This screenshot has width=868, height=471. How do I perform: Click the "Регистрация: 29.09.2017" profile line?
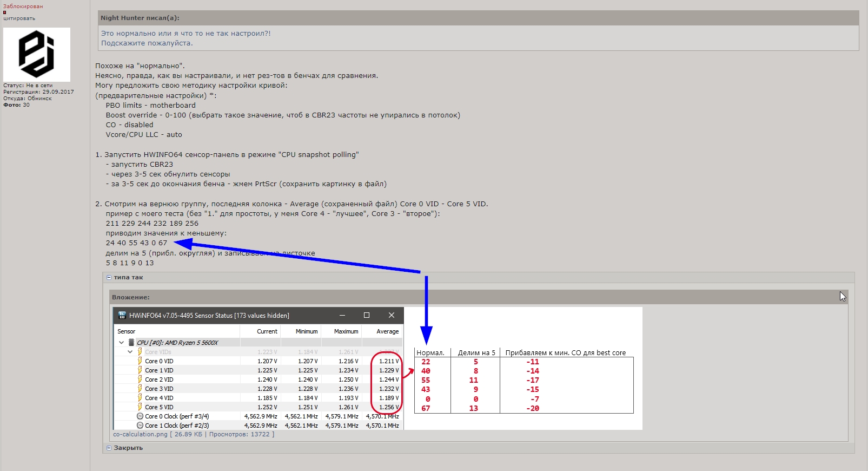pos(38,92)
